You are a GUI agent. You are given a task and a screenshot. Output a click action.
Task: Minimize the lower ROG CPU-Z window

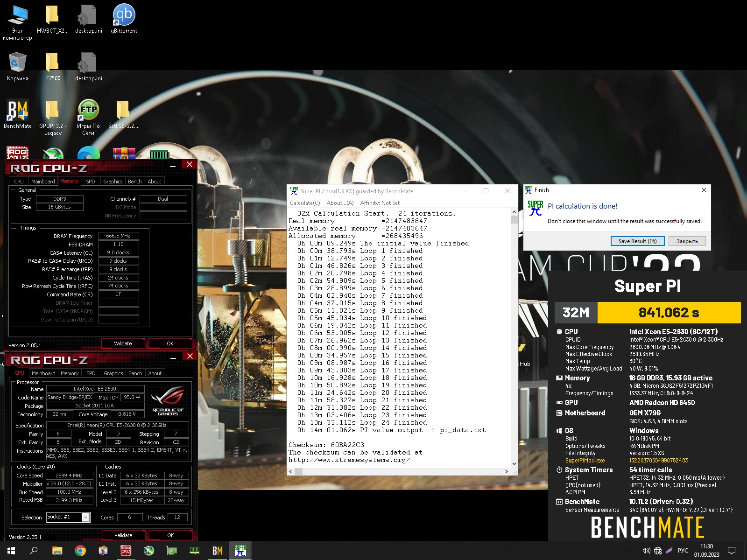173,357
